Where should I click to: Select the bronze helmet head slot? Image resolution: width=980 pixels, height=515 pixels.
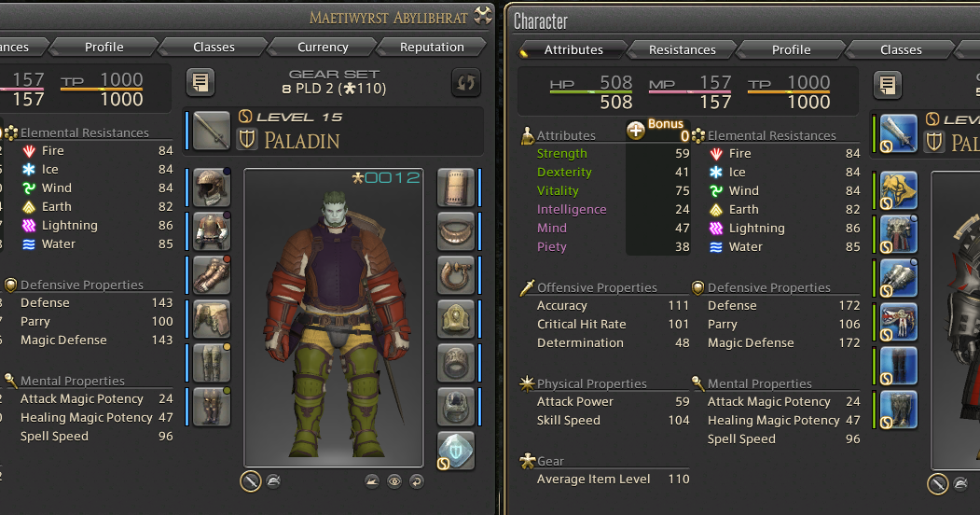coord(212,187)
